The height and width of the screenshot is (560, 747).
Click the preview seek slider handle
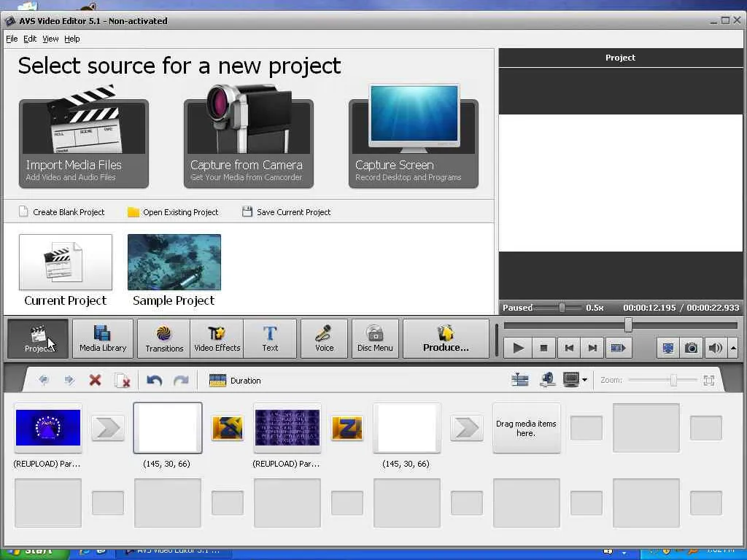click(x=628, y=325)
